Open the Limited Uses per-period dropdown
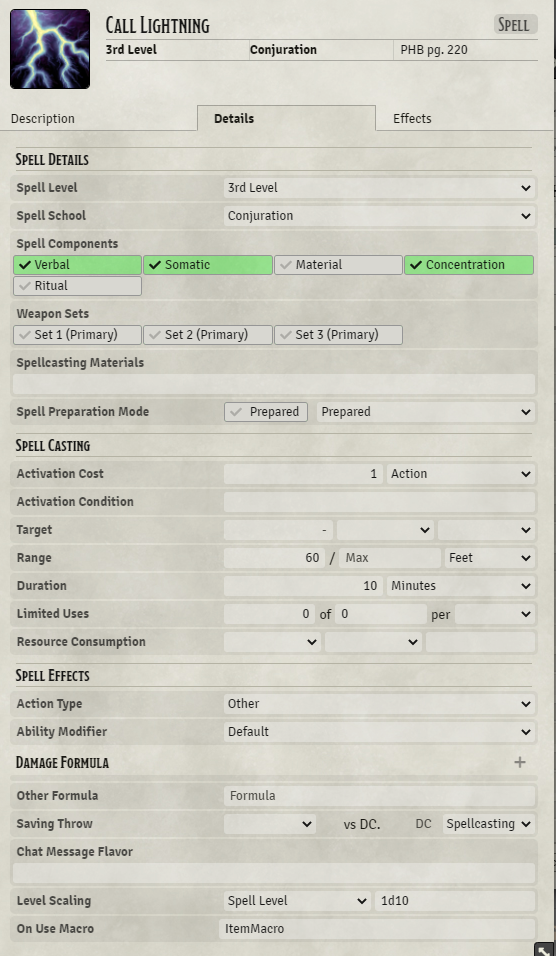The image size is (556, 956). pos(495,614)
